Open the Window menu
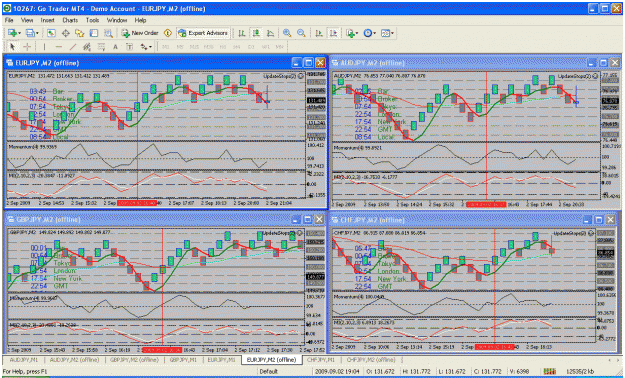Image resolution: width=625 pixels, height=378 pixels. coord(116,20)
